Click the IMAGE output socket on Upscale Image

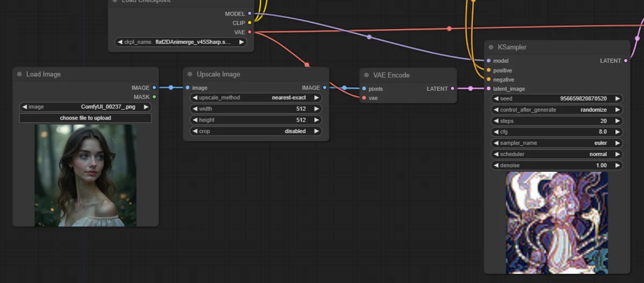[325, 88]
